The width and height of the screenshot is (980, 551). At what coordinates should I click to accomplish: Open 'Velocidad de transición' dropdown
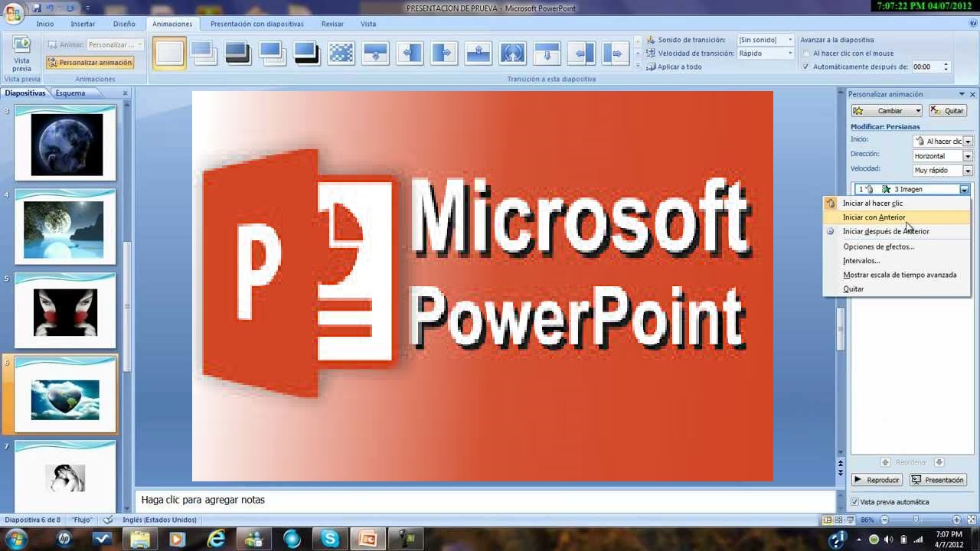pyautogui.click(x=790, y=54)
